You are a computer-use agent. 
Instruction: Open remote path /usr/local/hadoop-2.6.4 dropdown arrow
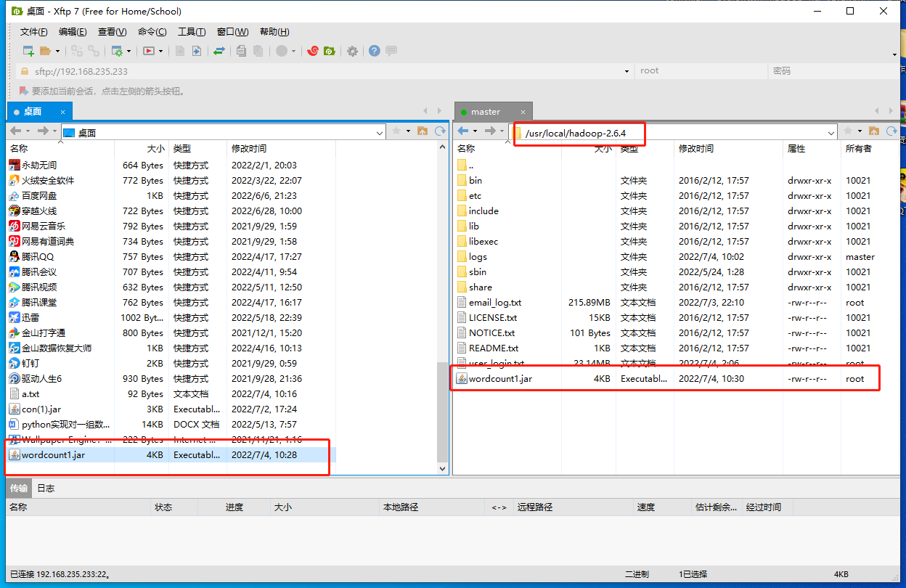pos(832,132)
